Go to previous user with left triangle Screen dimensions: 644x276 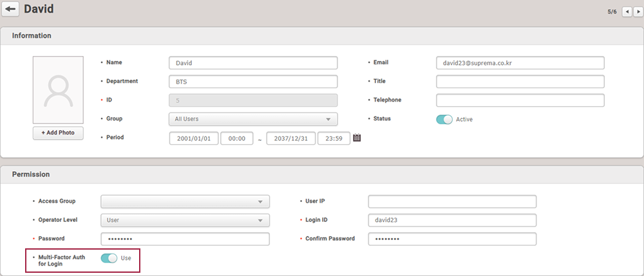tap(627, 12)
